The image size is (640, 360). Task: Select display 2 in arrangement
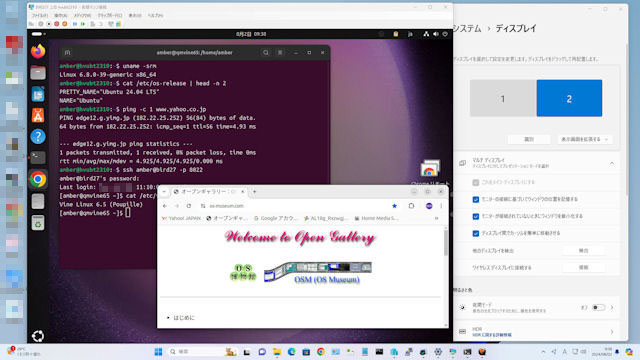(569, 98)
